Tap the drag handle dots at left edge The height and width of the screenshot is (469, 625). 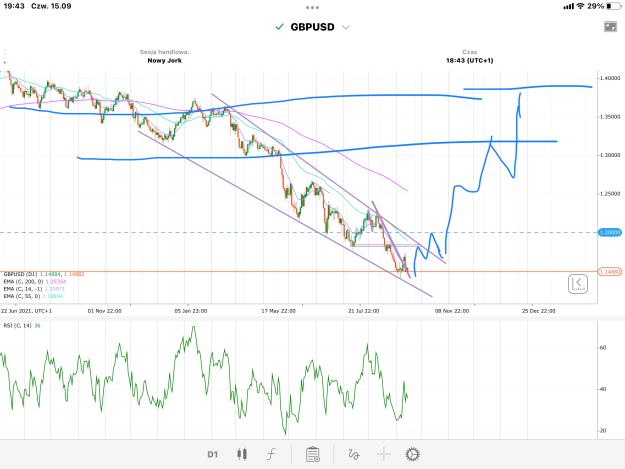click(5, 57)
